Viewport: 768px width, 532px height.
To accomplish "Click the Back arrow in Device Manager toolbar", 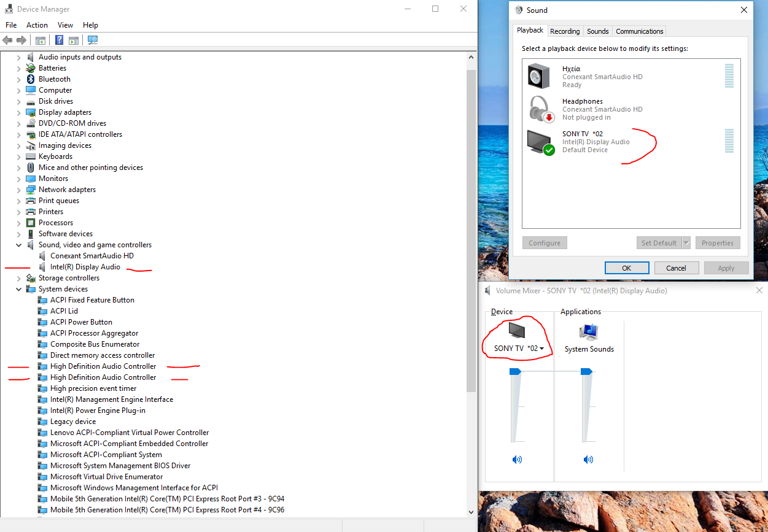I will pos(7,40).
